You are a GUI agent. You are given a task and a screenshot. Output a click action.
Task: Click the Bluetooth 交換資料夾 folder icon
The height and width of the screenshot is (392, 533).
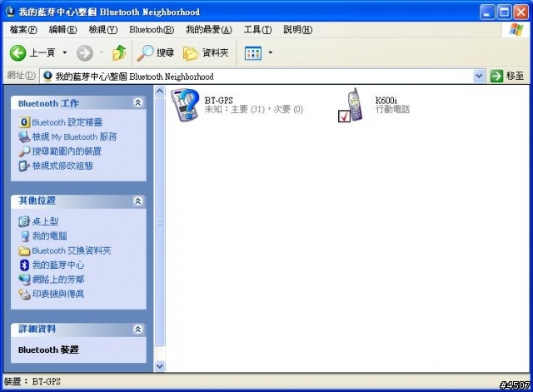coord(24,251)
